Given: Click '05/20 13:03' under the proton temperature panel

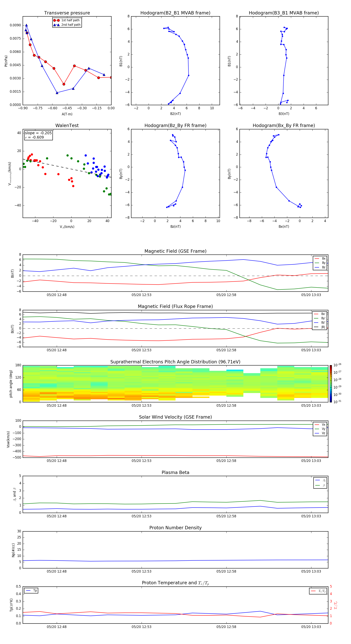Looking at the screenshot, I should pos(311,627).
